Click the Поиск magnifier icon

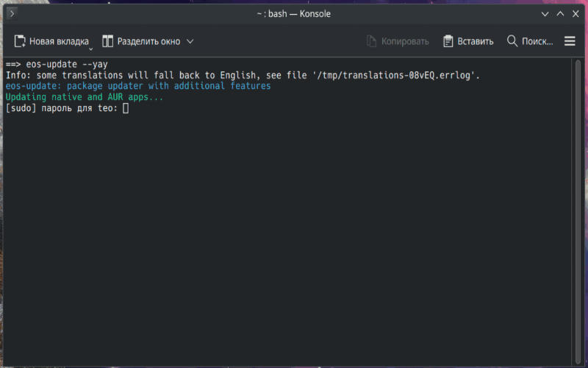(x=512, y=41)
